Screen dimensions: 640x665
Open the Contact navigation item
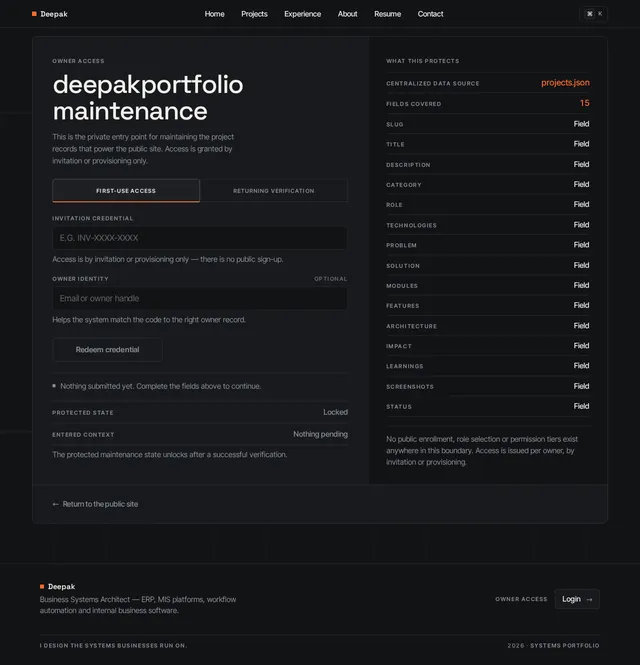(x=430, y=14)
